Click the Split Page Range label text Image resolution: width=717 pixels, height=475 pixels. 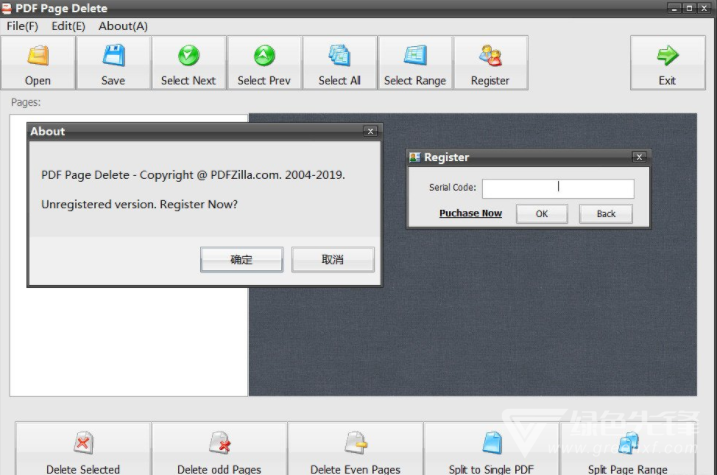tap(628, 469)
